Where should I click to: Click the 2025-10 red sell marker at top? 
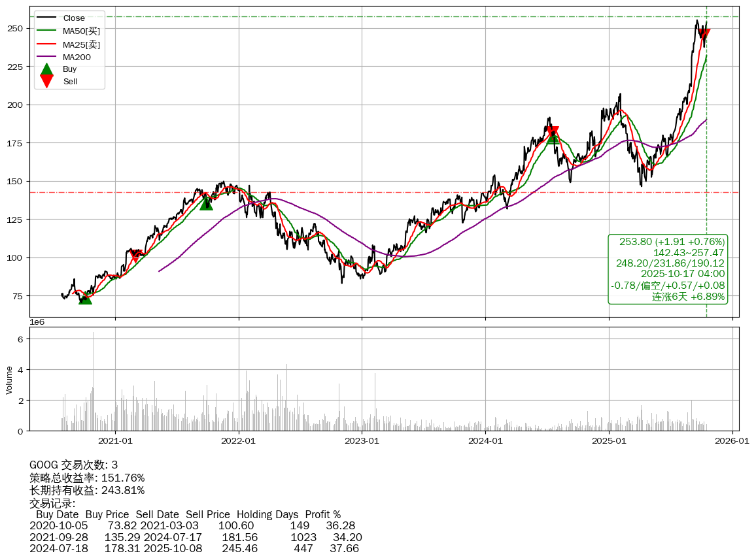(704, 34)
